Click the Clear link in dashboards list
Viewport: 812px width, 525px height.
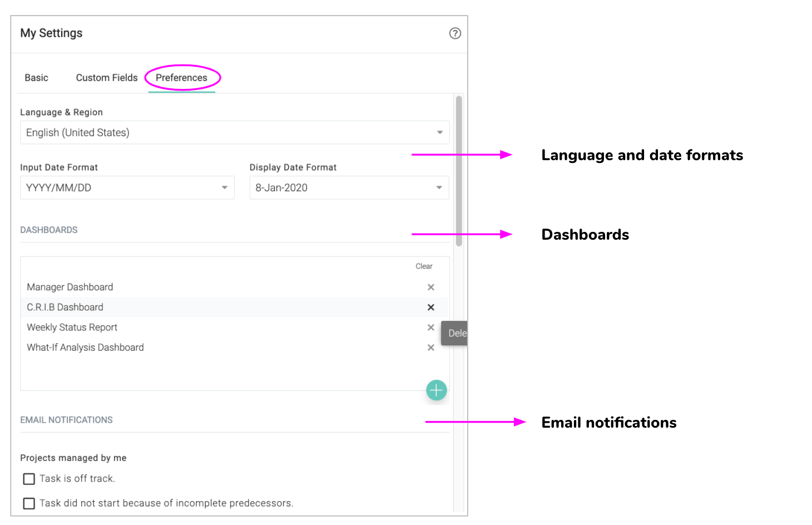[424, 266]
